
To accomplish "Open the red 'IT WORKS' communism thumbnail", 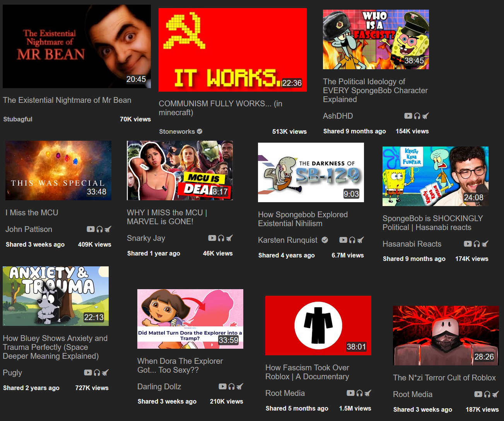I will pos(232,50).
